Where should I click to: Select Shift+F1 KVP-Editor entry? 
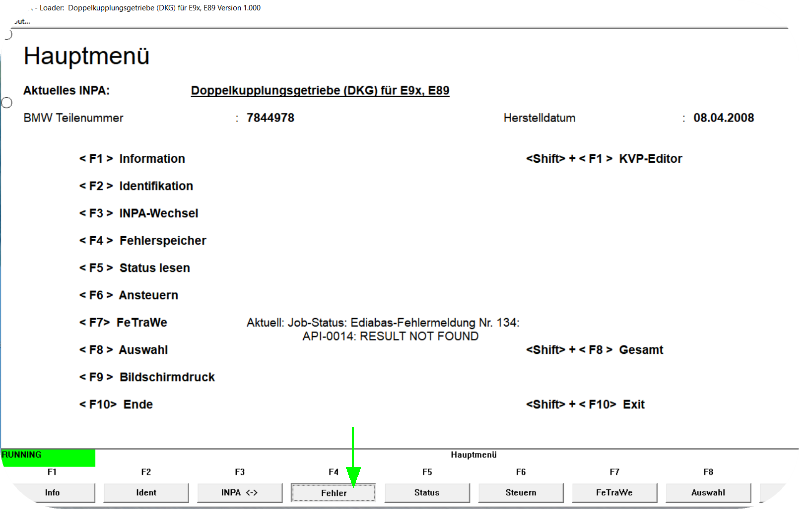tap(604, 159)
